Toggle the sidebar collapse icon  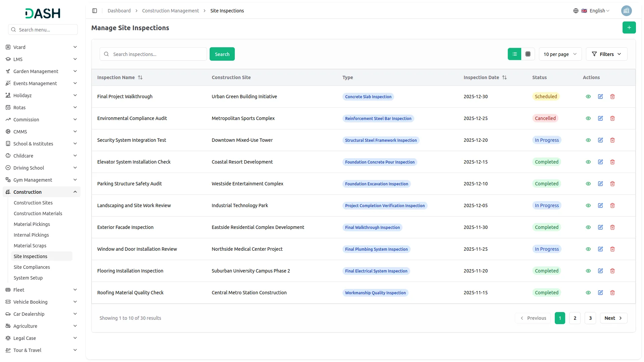click(95, 11)
